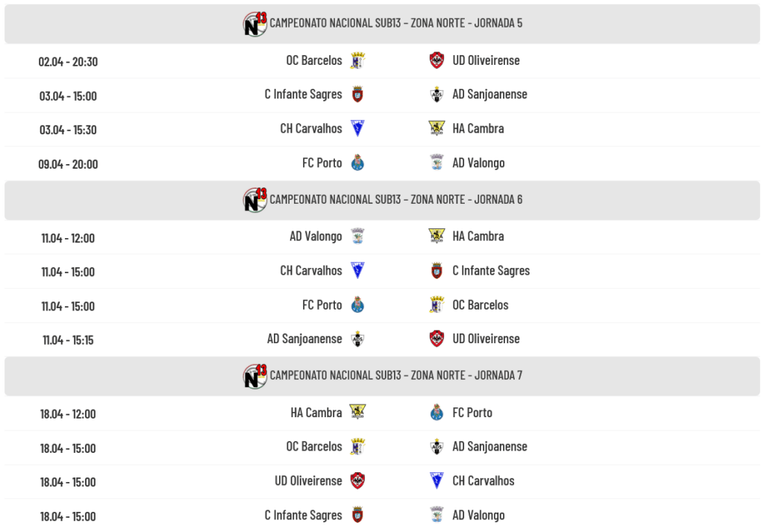764x532 pixels.
Task: Click UD Oliveirense crest in Jornada 5
Action: click(x=436, y=60)
